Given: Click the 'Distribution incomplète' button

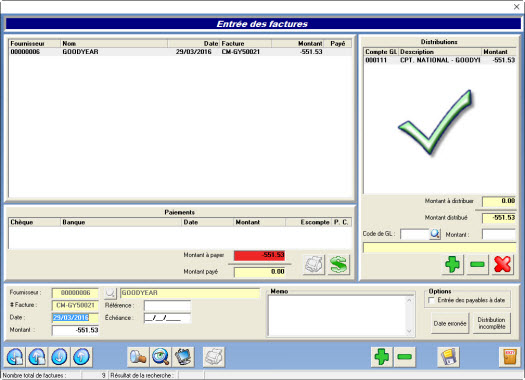Looking at the screenshot, I should click(492, 323).
